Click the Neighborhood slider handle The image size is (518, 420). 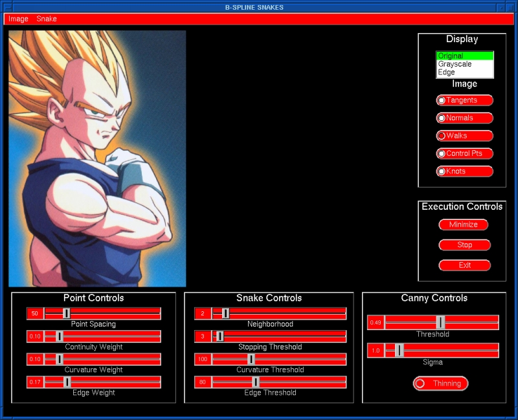(x=225, y=313)
